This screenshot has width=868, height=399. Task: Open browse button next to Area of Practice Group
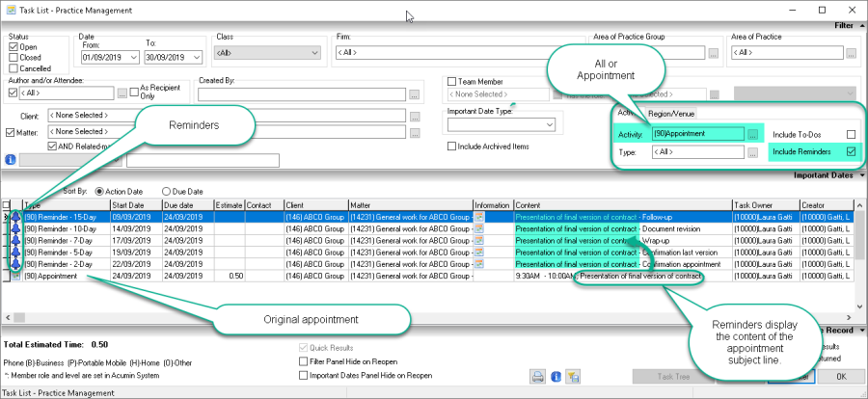click(714, 53)
